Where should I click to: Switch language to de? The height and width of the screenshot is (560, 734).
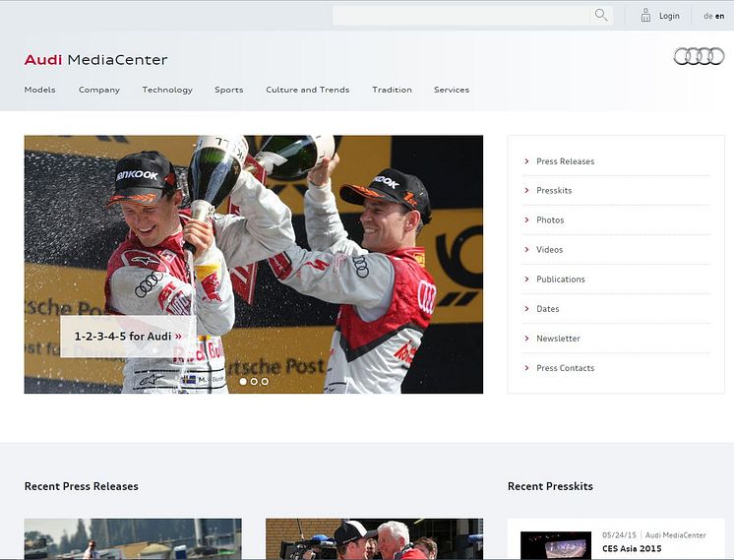[x=707, y=17]
